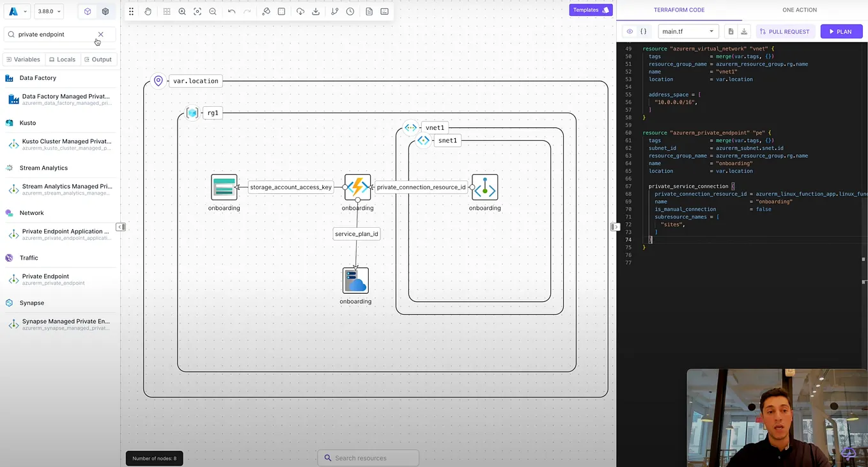
Task: Click the PLAN button
Action: click(x=841, y=31)
